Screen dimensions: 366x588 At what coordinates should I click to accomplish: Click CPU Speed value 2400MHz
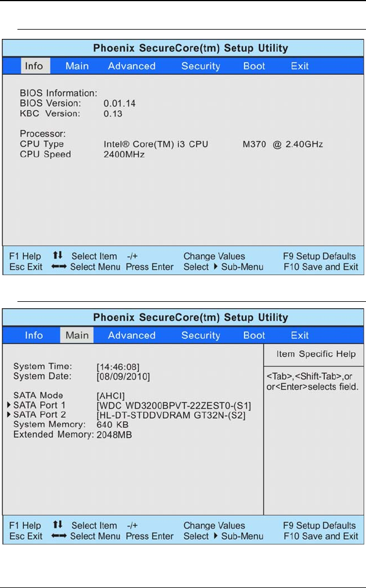[x=124, y=154]
